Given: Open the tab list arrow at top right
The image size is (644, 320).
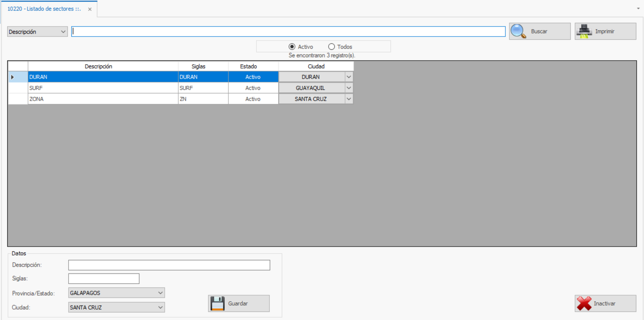Looking at the screenshot, I should 638,8.
